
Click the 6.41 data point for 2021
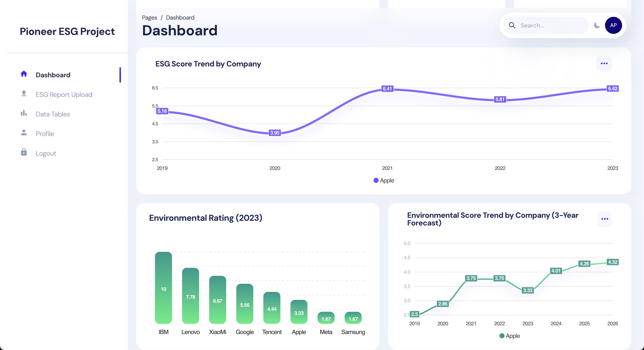pyautogui.click(x=387, y=89)
